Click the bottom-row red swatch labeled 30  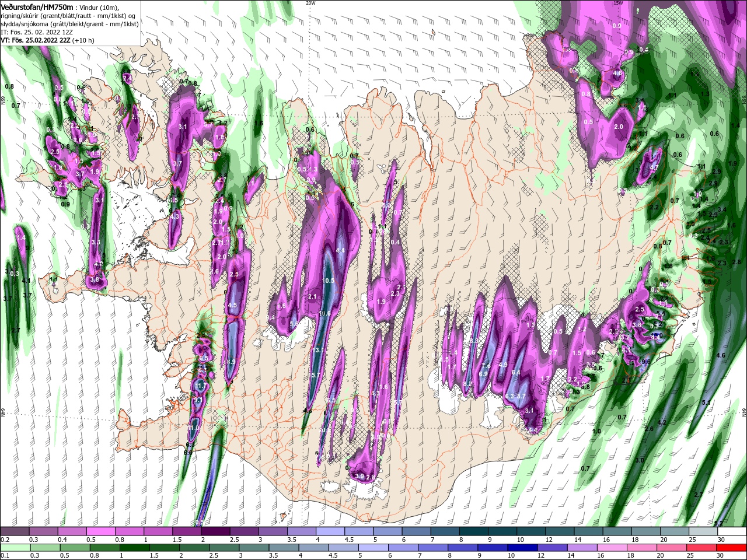point(731,548)
